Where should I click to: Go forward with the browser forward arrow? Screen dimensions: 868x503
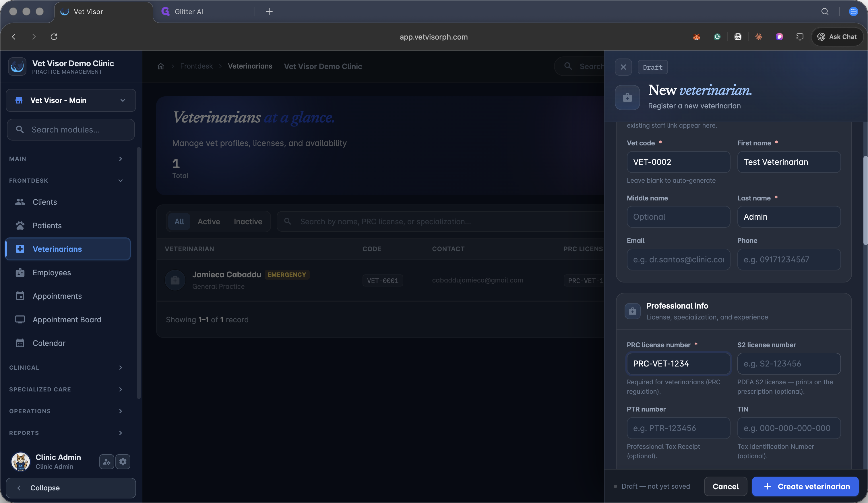(x=34, y=36)
